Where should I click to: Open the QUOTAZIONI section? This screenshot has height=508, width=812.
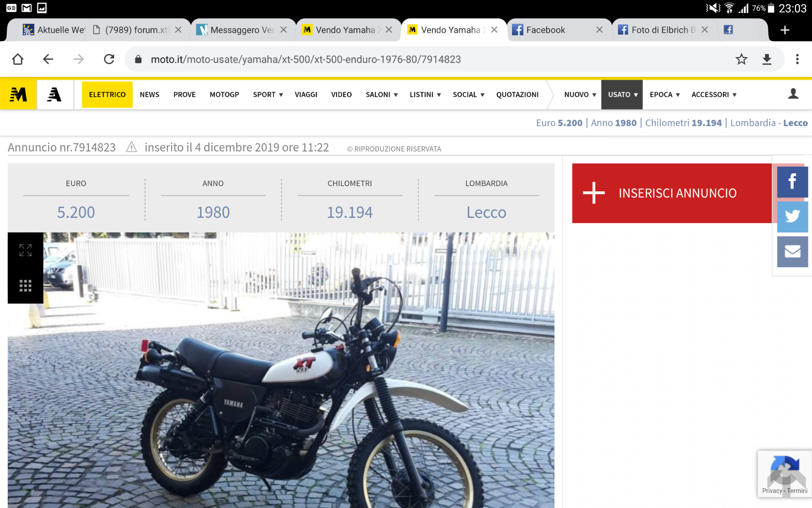click(x=517, y=95)
